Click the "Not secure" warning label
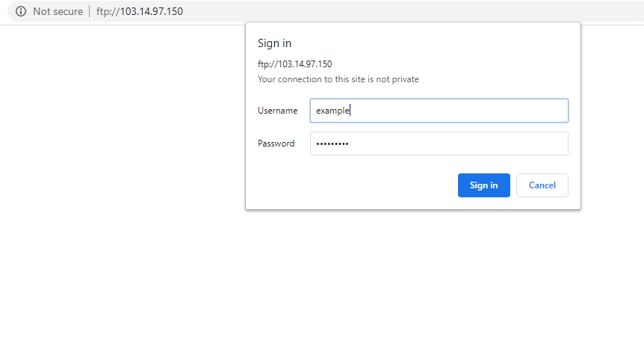The image size is (644, 352). point(58,11)
